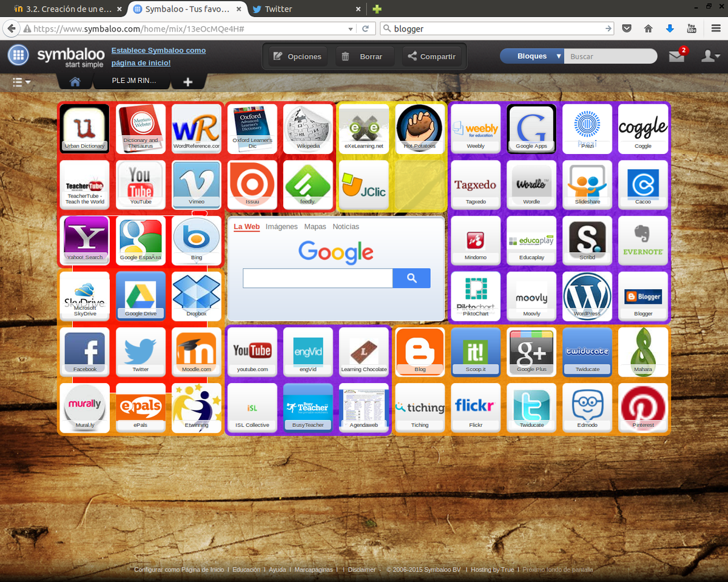The height and width of the screenshot is (582, 728).
Task: Open the Google Apps tile
Action: tap(531, 129)
